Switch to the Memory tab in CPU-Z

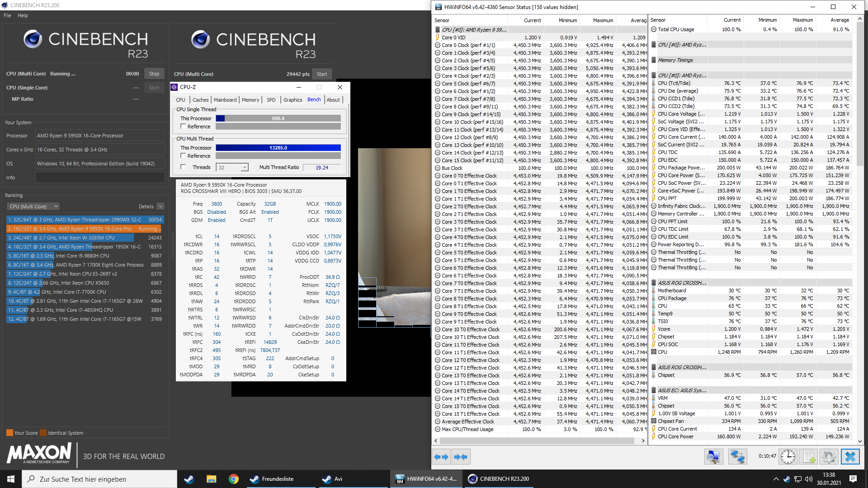[x=250, y=100]
